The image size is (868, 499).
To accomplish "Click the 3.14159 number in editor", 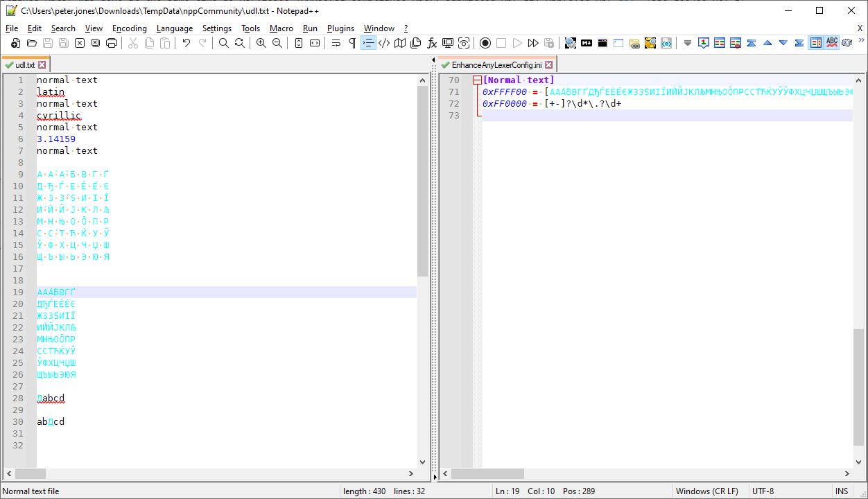I will tap(56, 139).
